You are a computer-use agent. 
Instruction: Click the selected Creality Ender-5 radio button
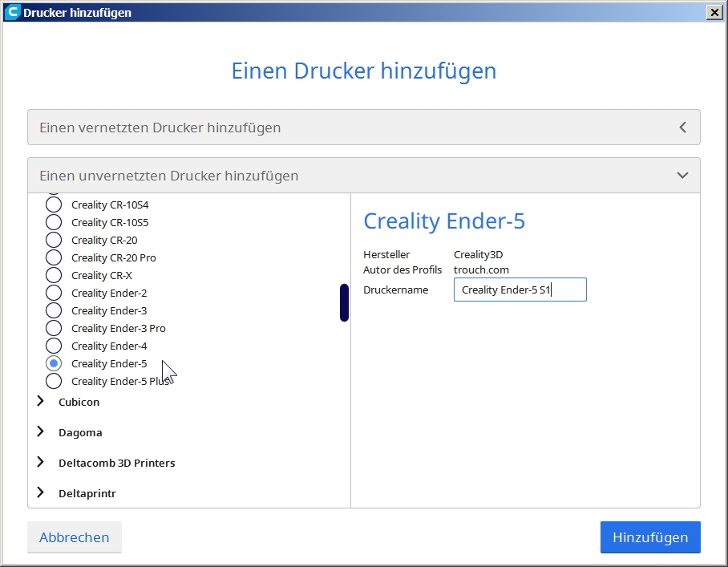pyautogui.click(x=54, y=363)
